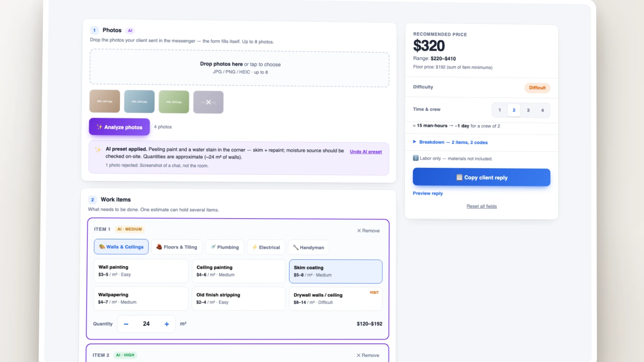Click the step 2 number badge
The width and height of the screenshot is (644, 362).
click(x=92, y=200)
